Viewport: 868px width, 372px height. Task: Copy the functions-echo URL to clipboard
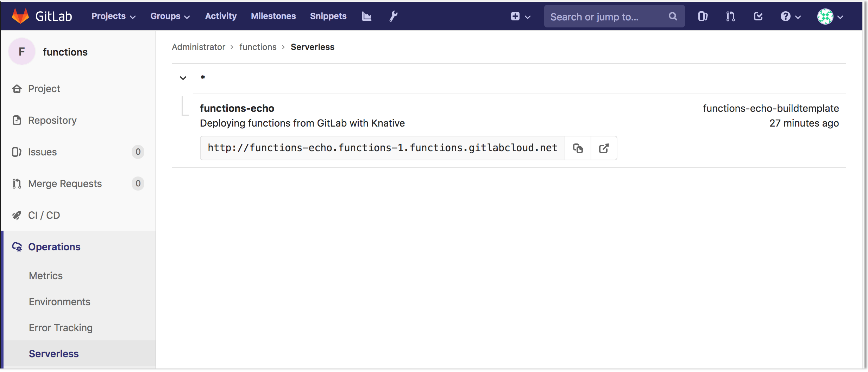click(x=578, y=148)
